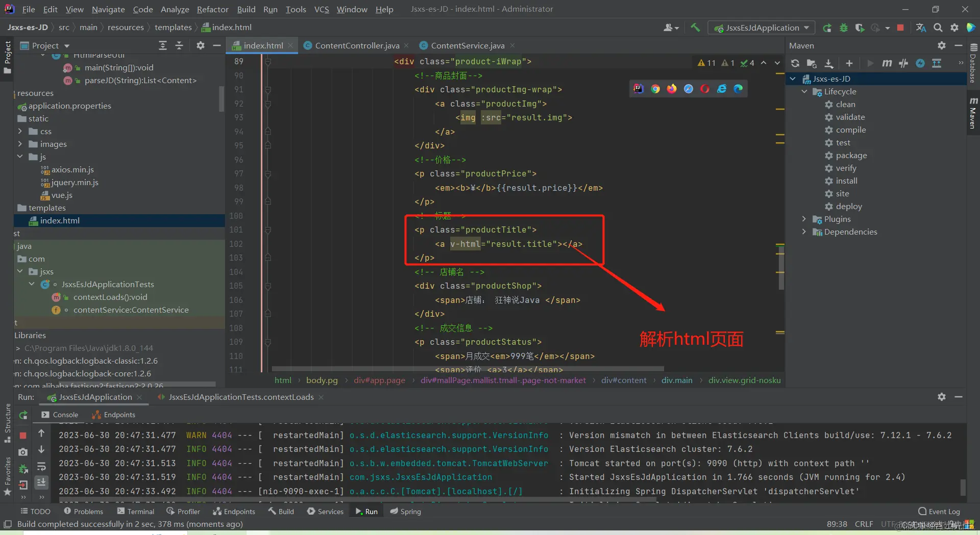Add a Maven project with plus icon

[849, 63]
